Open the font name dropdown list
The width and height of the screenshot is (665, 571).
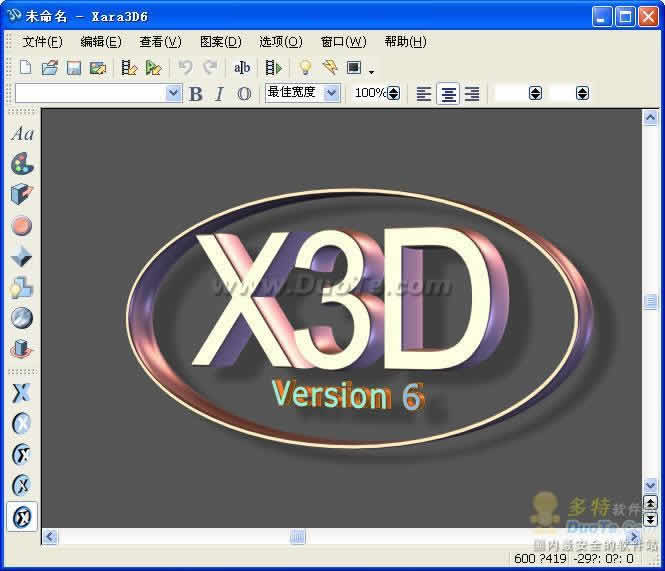click(173, 93)
